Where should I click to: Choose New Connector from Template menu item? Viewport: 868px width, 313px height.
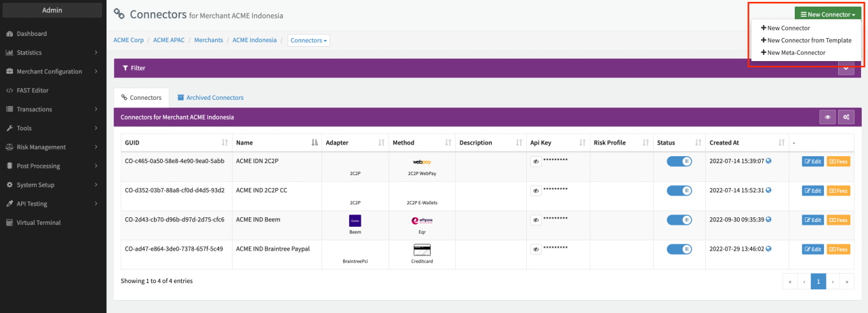(806, 40)
